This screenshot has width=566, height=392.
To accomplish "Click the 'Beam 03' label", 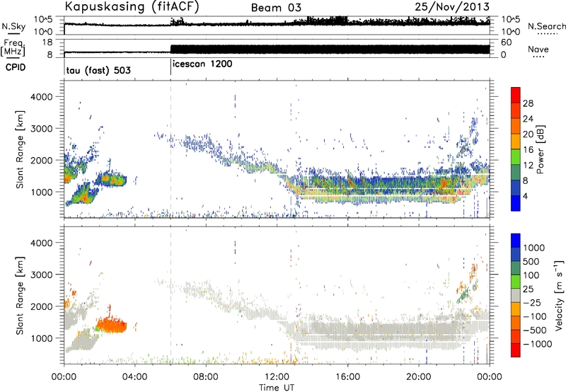I will pyautogui.click(x=276, y=8).
